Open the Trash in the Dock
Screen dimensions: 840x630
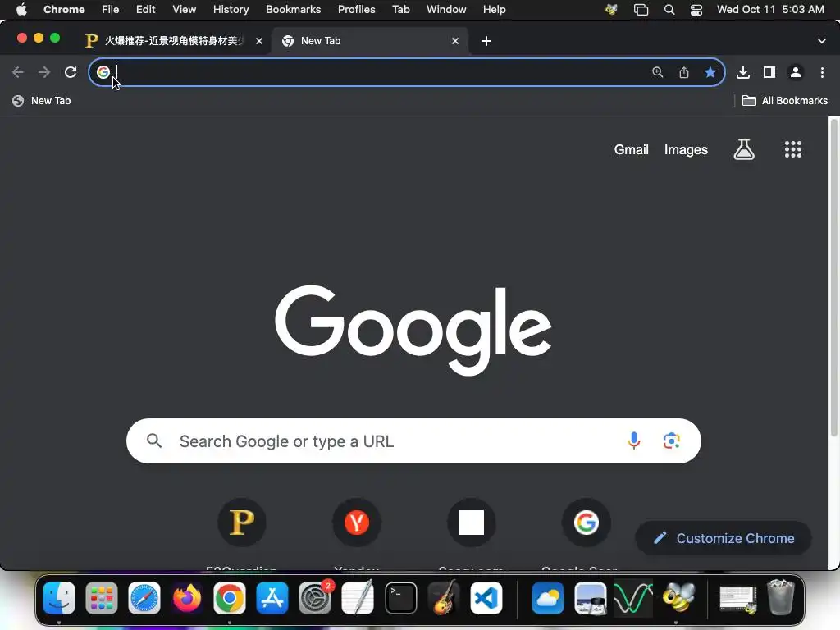pos(781,598)
